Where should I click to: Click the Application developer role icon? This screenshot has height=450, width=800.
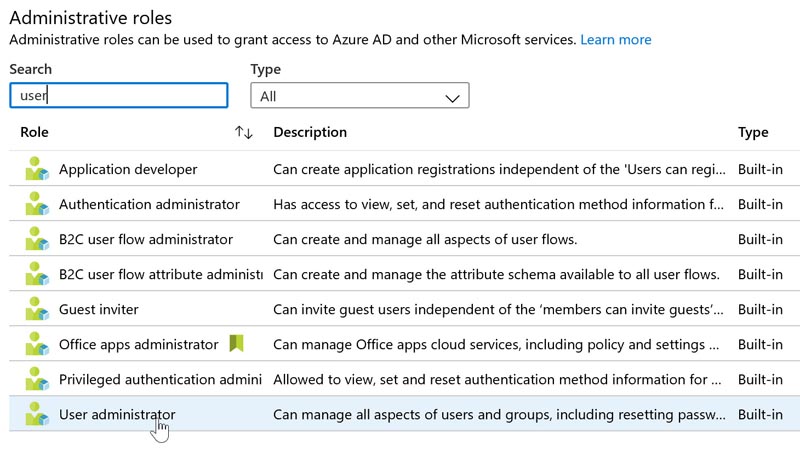(x=37, y=169)
